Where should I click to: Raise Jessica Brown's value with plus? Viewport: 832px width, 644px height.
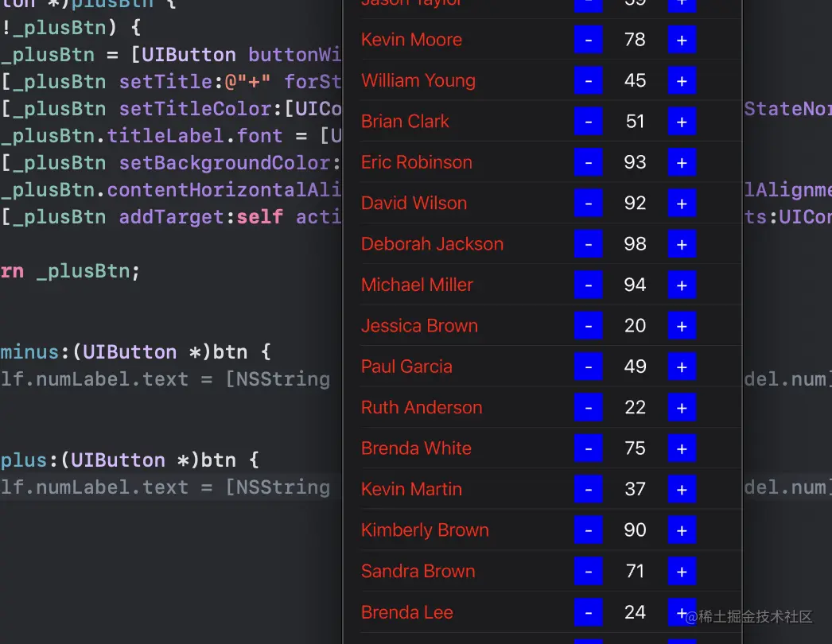pyautogui.click(x=682, y=326)
